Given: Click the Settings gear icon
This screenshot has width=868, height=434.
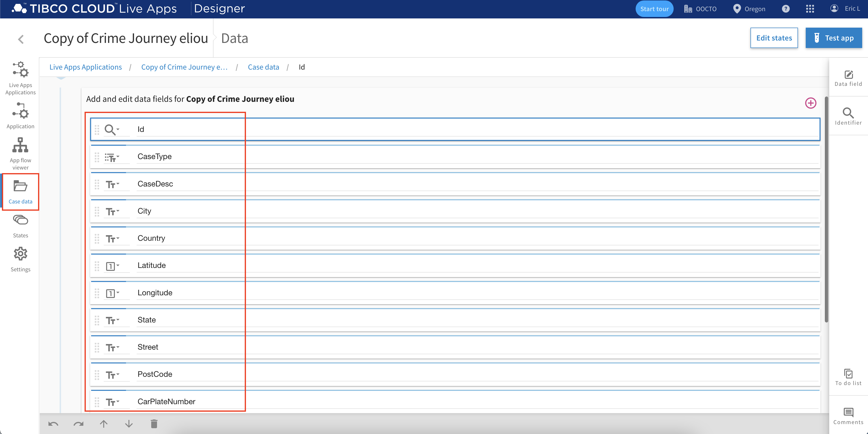Looking at the screenshot, I should tap(21, 254).
